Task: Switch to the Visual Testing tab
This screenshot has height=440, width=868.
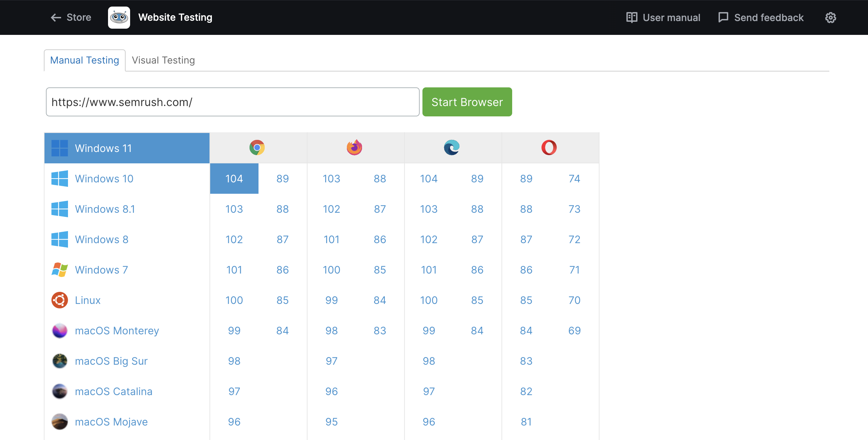Action: click(x=164, y=60)
